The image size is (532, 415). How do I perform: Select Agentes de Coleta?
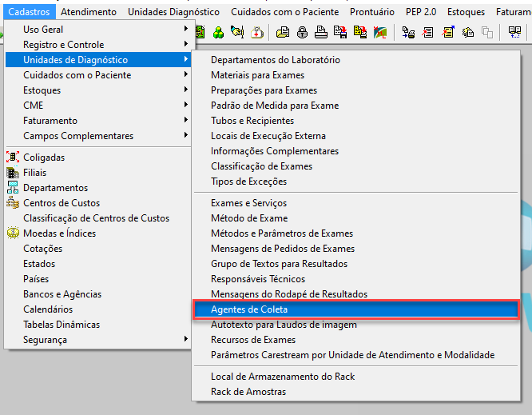point(356,309)
